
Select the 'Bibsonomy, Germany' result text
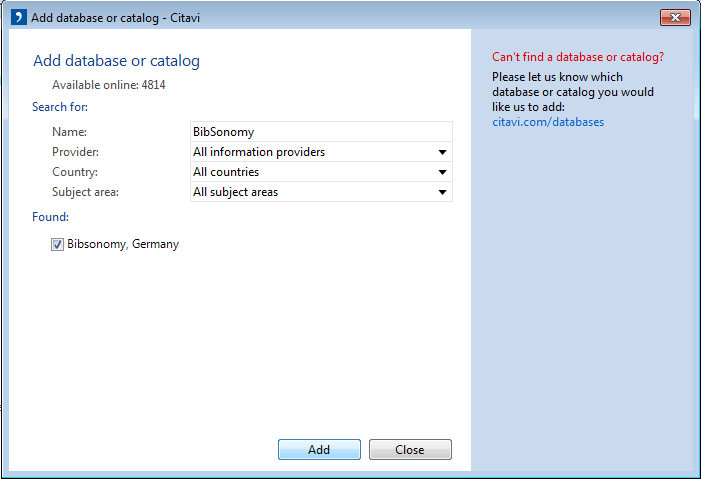[123, 244]
